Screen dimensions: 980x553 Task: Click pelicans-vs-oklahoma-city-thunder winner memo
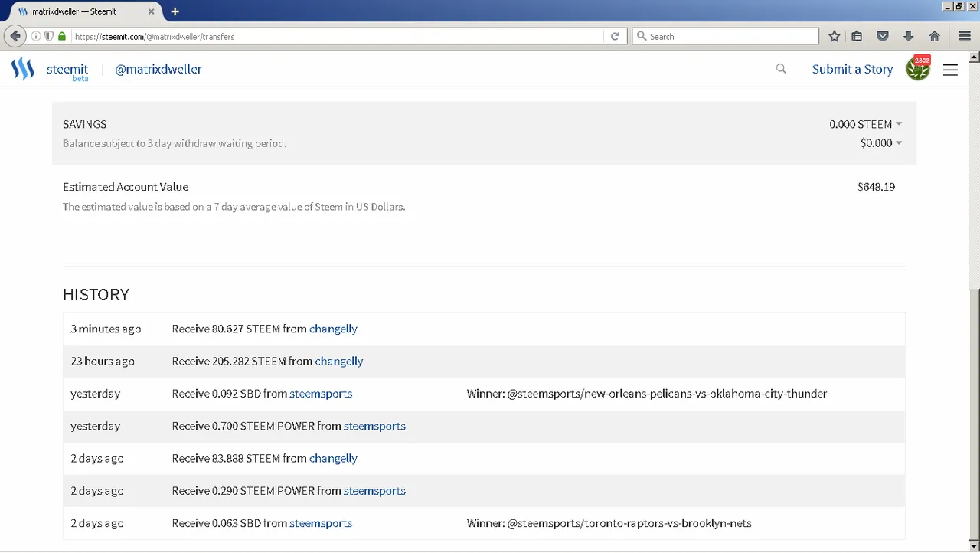[x=647, y=394]
